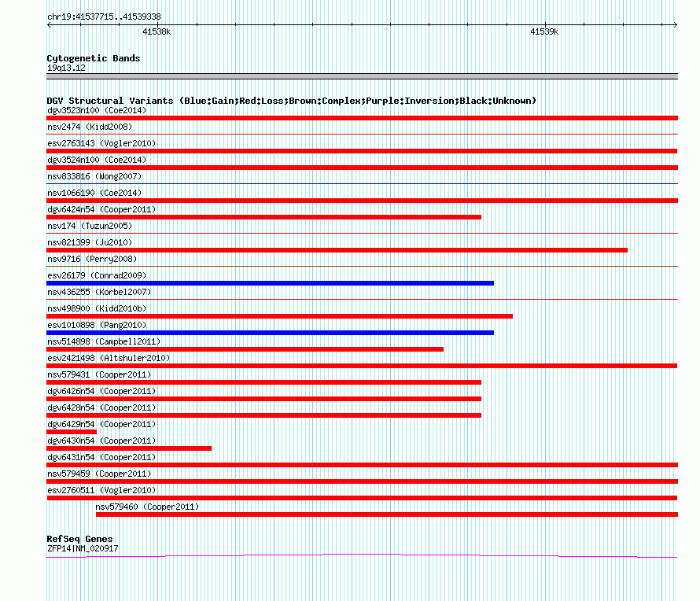700x601 pixels.
Task: Click the red bar of nsv514898
Action: click(x=245, y=349)
